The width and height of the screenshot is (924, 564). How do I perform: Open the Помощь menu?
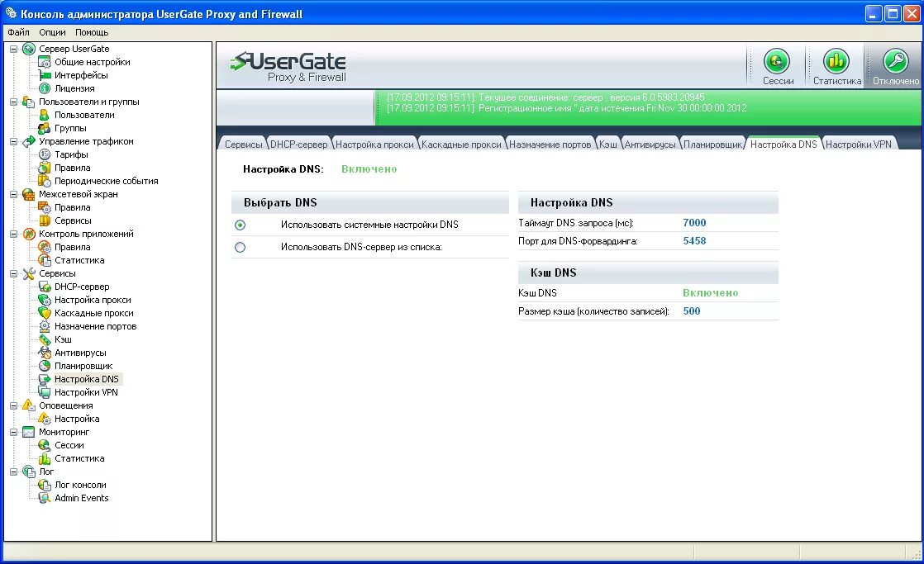(x=92, y=32)
